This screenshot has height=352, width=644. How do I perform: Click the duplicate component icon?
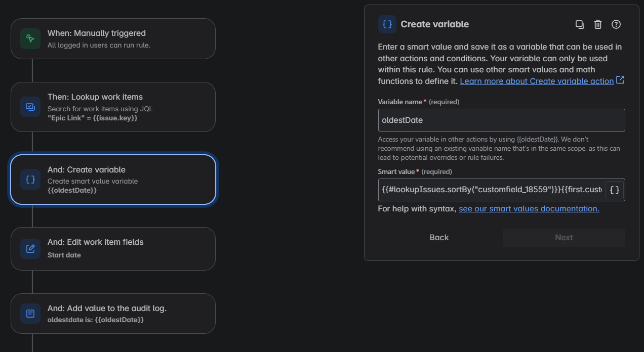click(x=580, y=24)
